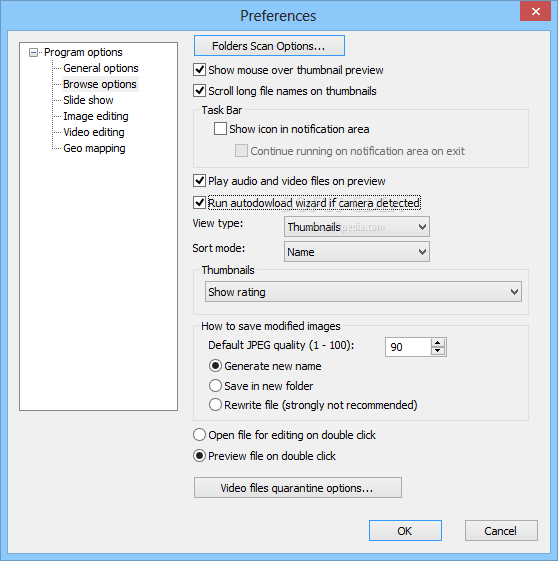
Task: Click Cancel to discard changes
Action: pyautogui.click(x=501, y=531)
